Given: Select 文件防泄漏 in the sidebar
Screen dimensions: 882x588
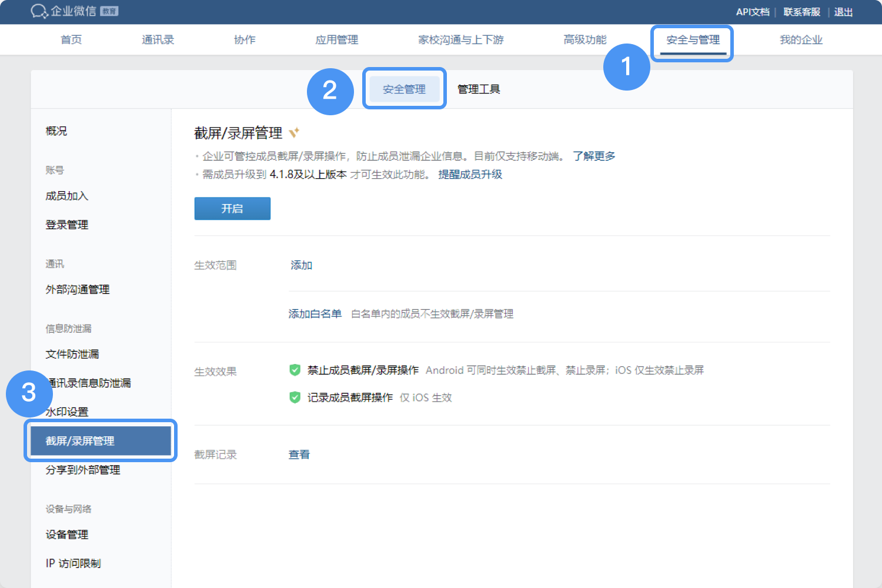Looking at the screenshot, I should 72,354.
